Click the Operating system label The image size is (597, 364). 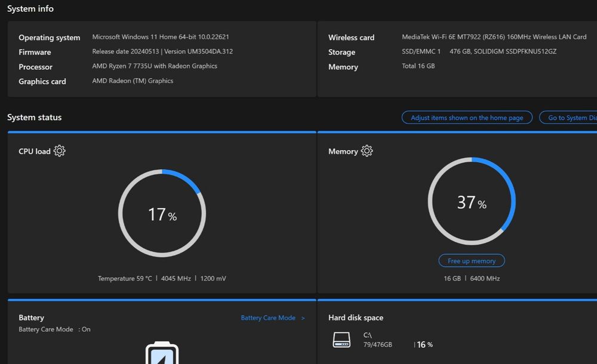click(x=50, y=38)
